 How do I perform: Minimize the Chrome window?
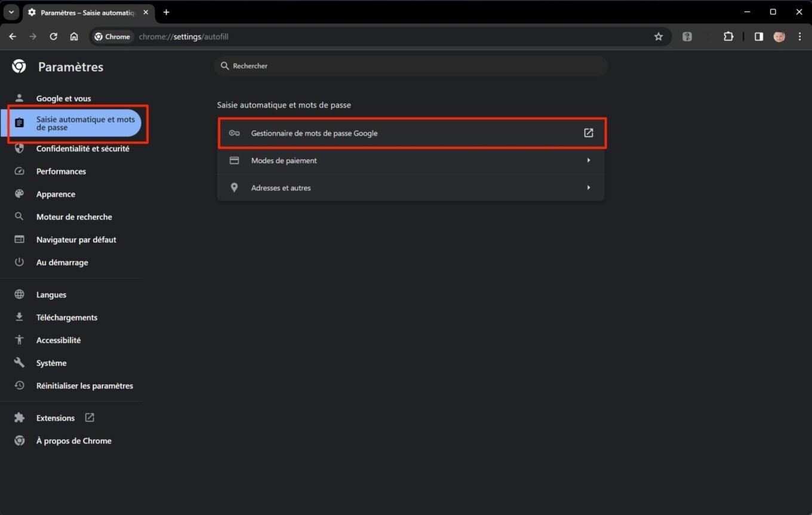747,12
